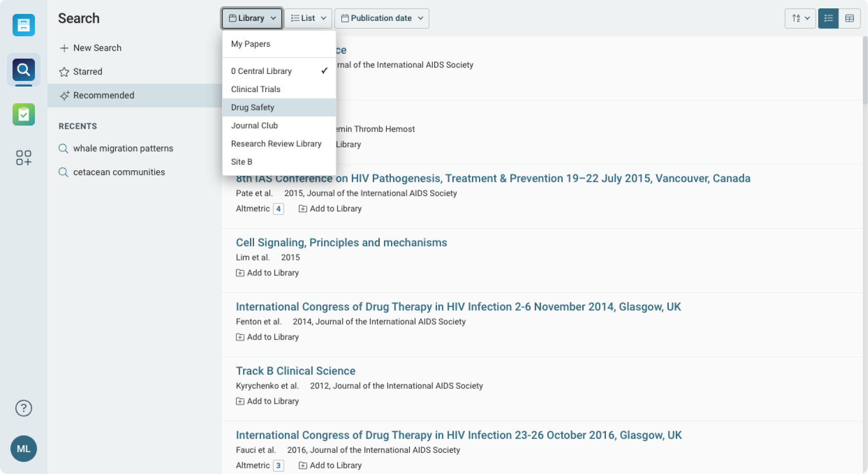Select the Search icon in the sidebar
This screenshot has height=474, width=868.
(x=23, y=69)
